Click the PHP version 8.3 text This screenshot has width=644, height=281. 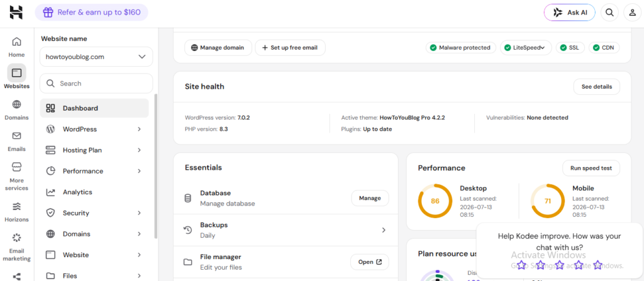pyautogui.click(x=206, y=129)
